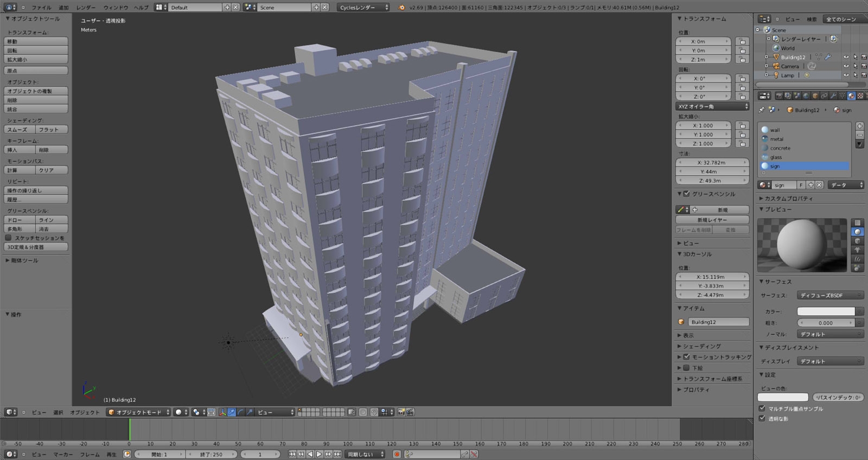Click the play animation button in timeline

tap(319, 454)
